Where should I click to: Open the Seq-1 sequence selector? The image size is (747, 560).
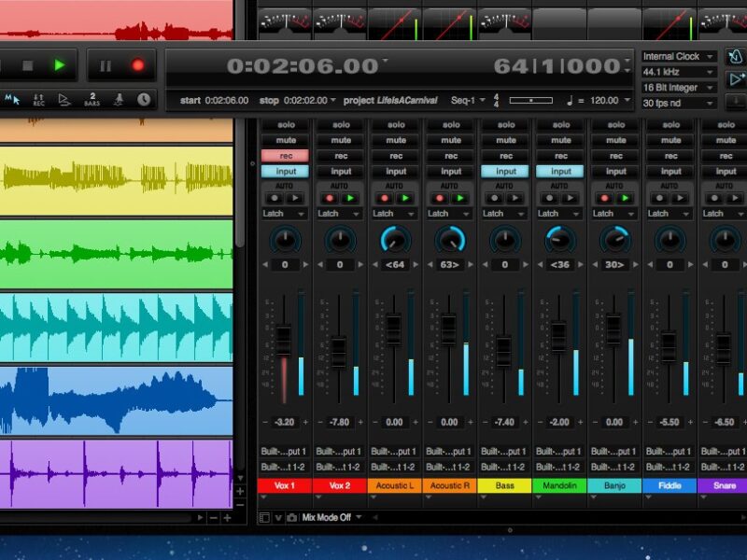pyautogui.click(x=467, y=100)
